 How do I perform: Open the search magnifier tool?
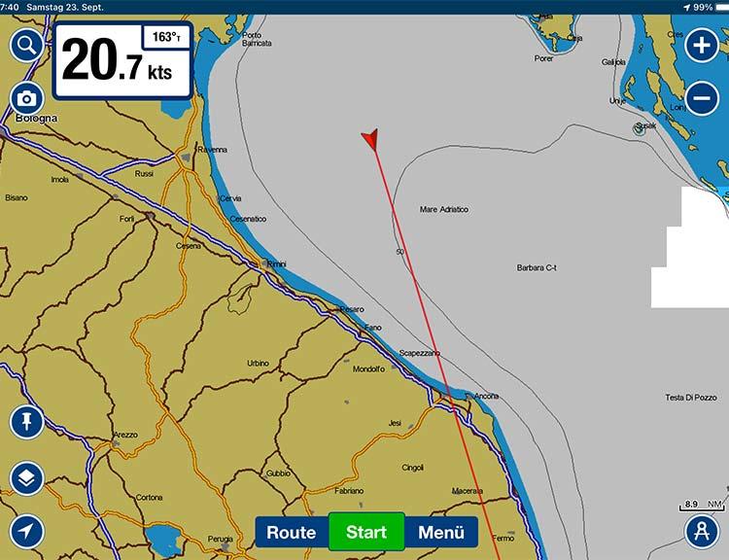click(27, 45)
